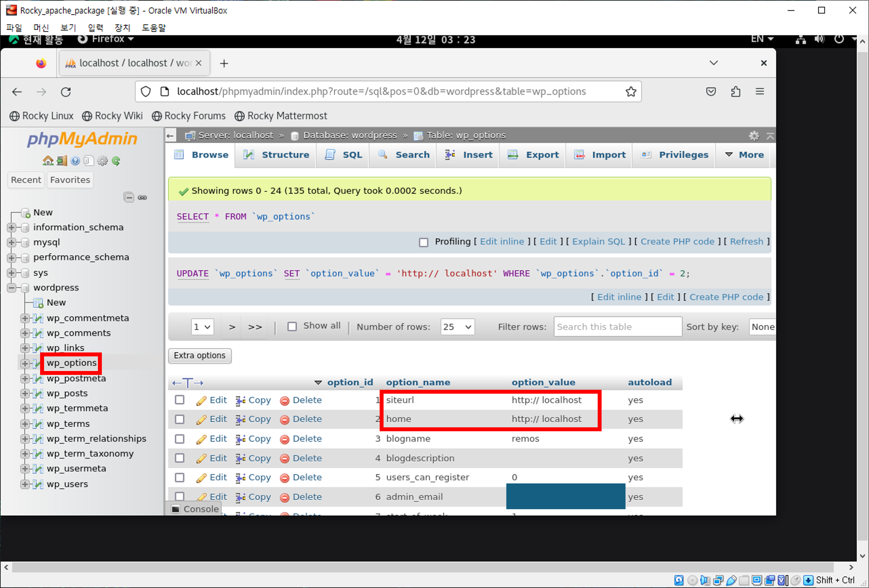
Task: Click the VirtualBox horizontal scrollbar
Action: tap(422, 567)
